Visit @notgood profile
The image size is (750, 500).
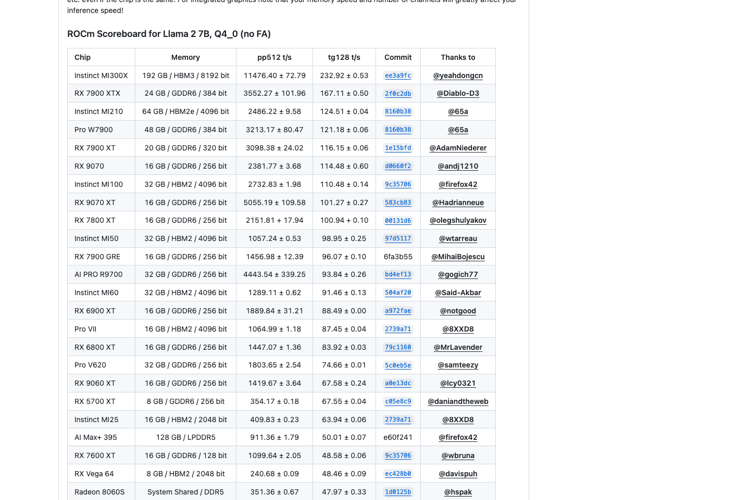[x=458, y=311]
